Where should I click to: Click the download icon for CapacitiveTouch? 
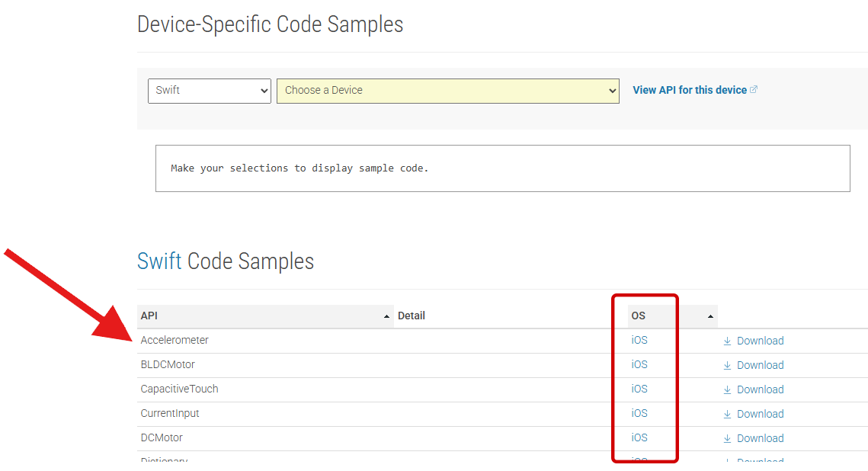coord(727,389)
